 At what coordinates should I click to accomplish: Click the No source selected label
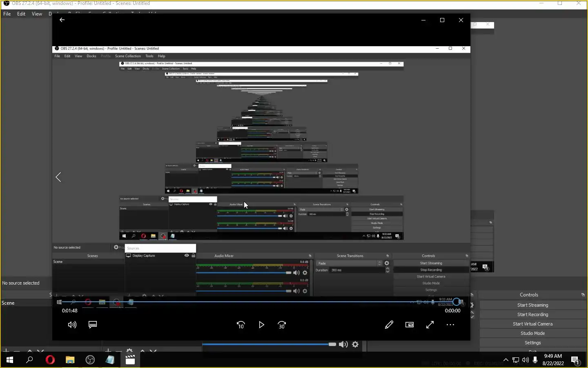tap(21, 283)
